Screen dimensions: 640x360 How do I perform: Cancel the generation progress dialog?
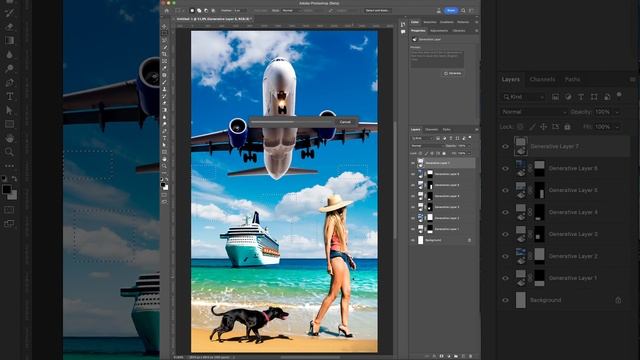point(345,122)
